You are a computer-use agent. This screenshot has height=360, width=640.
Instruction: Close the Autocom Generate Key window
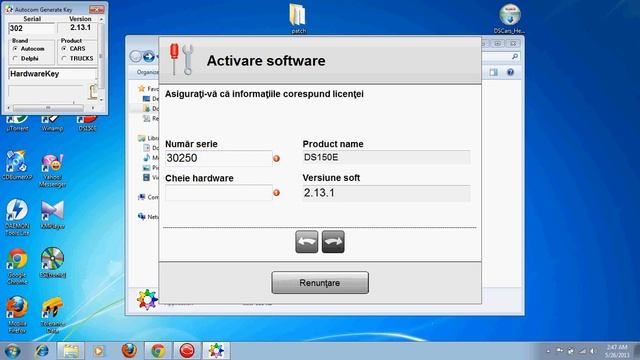(x=97, y=9)
